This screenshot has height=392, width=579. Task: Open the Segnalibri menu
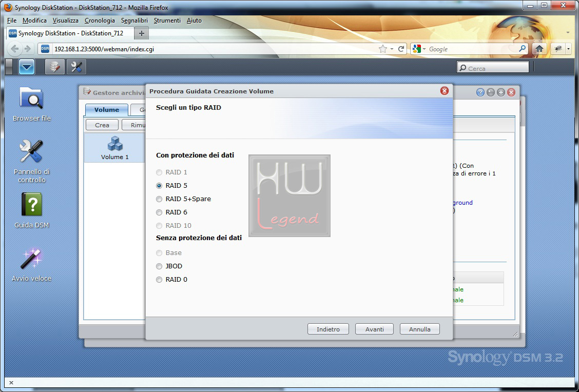point(134,21)
